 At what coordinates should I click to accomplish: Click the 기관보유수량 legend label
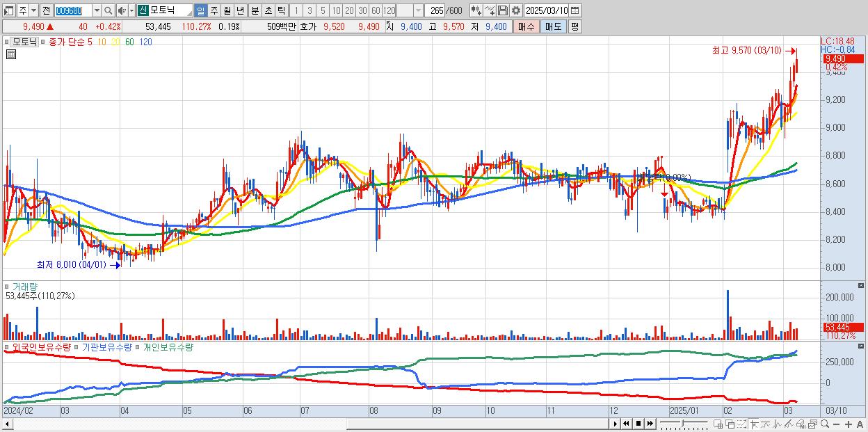pos(106,346)
